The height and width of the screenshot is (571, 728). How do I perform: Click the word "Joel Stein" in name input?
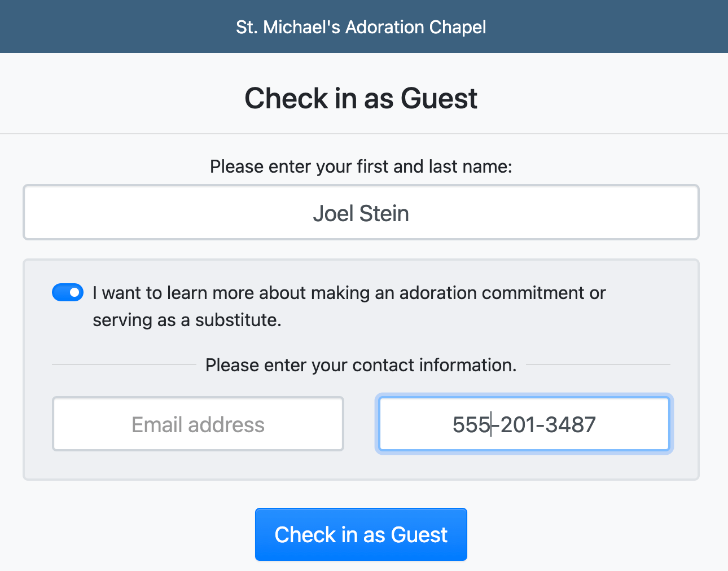tap(361, 213)
